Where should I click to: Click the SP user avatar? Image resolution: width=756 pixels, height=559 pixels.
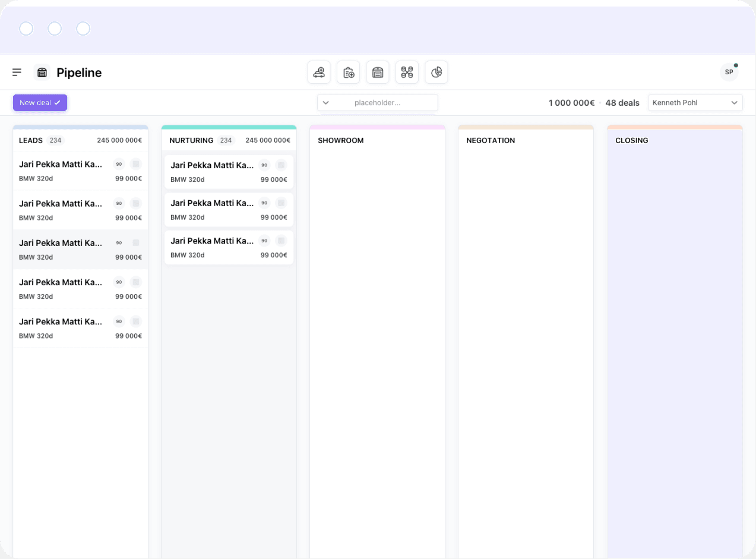click(729, 72)
